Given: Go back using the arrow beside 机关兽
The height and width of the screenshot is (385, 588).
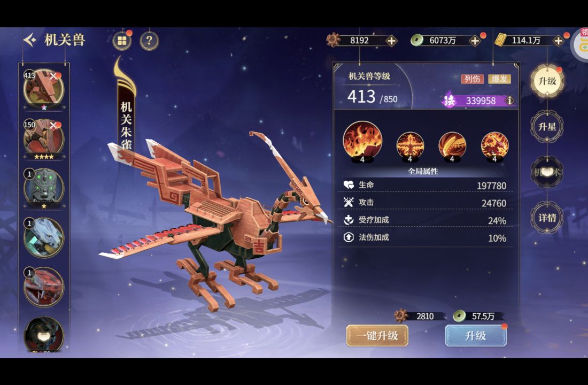Looking at the screenshot, I should click(x=29, y=40).
